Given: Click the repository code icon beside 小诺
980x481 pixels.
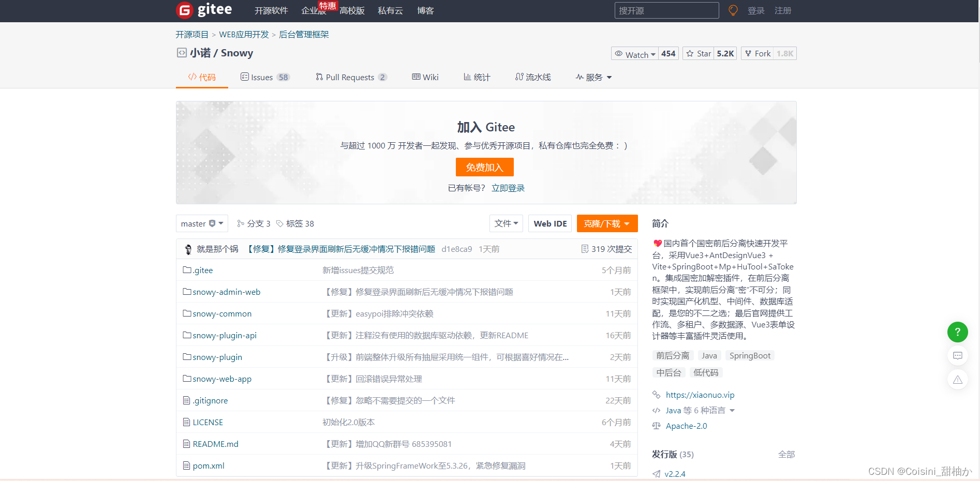Looking at the screenshot, I should [x=182, y=53].
